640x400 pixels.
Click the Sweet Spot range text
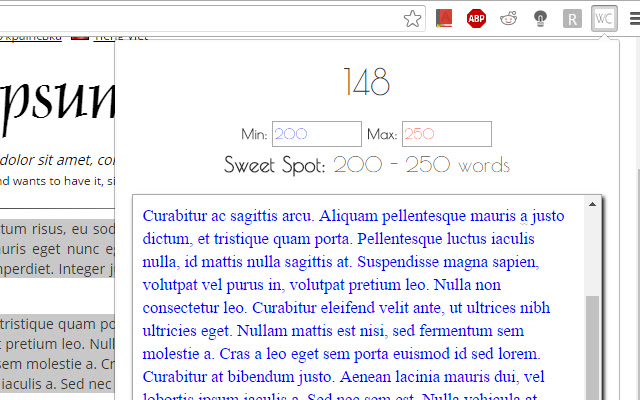pyautogui.click(x=367, y=165)
